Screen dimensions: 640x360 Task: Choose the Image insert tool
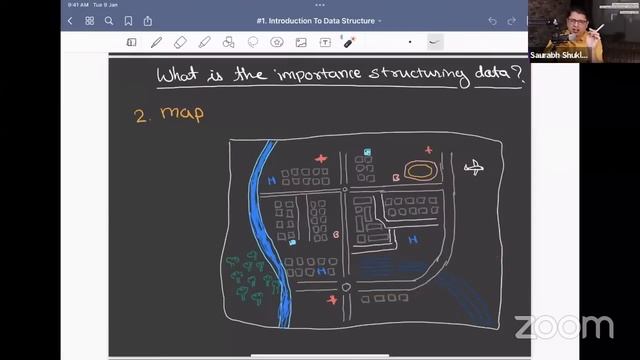301,42
